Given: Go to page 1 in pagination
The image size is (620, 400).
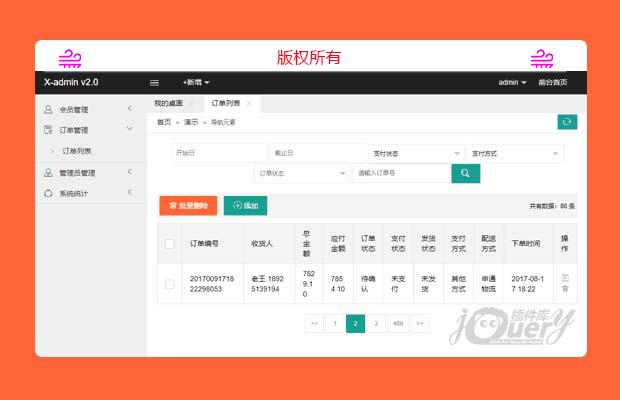Looking at the screenshot, I should click(335, 323).
